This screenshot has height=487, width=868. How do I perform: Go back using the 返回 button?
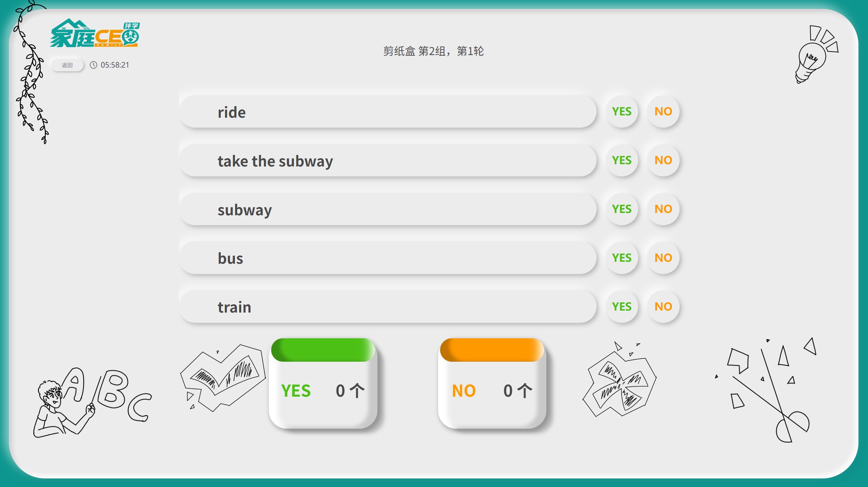pos(67,65)
